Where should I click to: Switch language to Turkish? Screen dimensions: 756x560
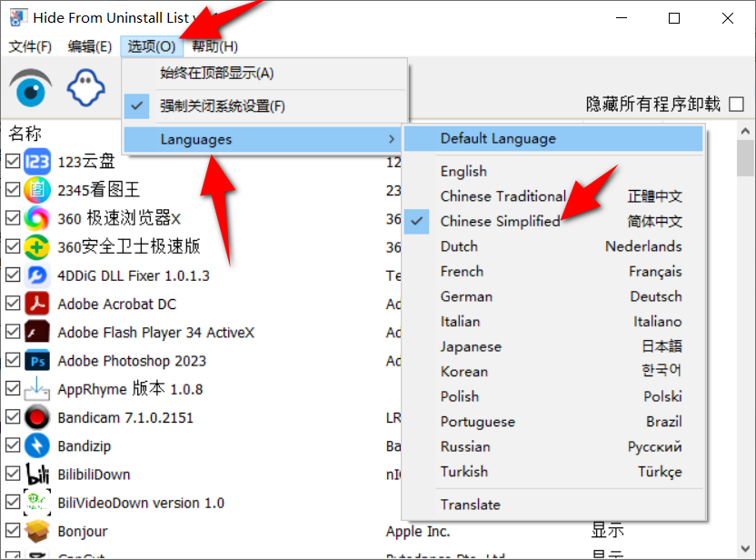click(553, 472)
